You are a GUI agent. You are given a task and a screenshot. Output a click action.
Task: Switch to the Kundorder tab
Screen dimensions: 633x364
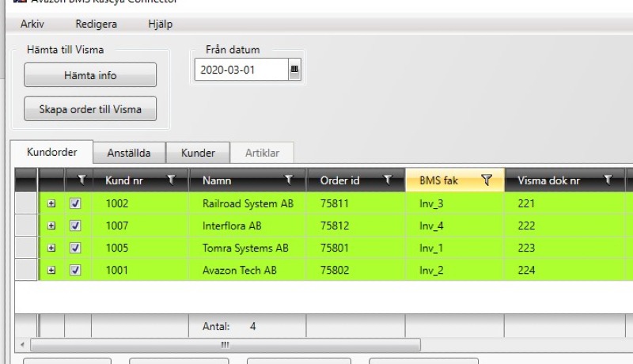tap(51, 152)
